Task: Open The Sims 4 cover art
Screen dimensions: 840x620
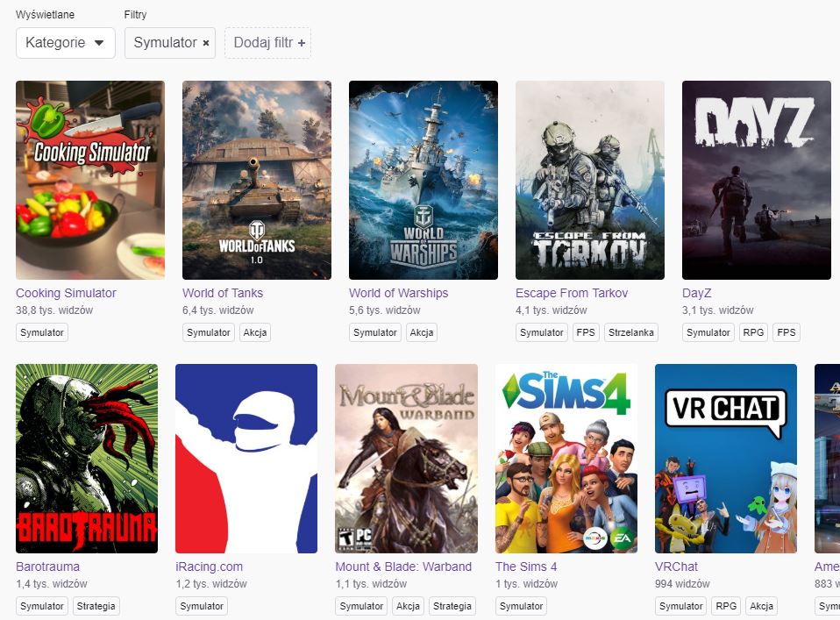Action: [x=566, y=459]
